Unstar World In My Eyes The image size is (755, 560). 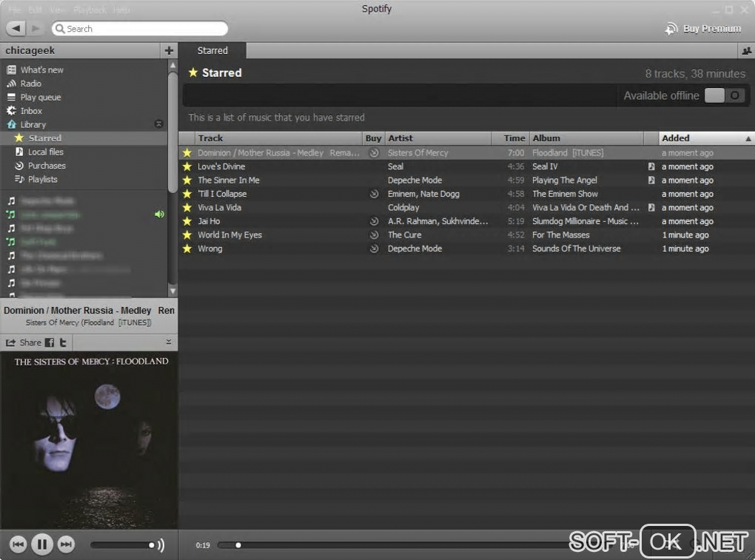[x=187, y=235]
